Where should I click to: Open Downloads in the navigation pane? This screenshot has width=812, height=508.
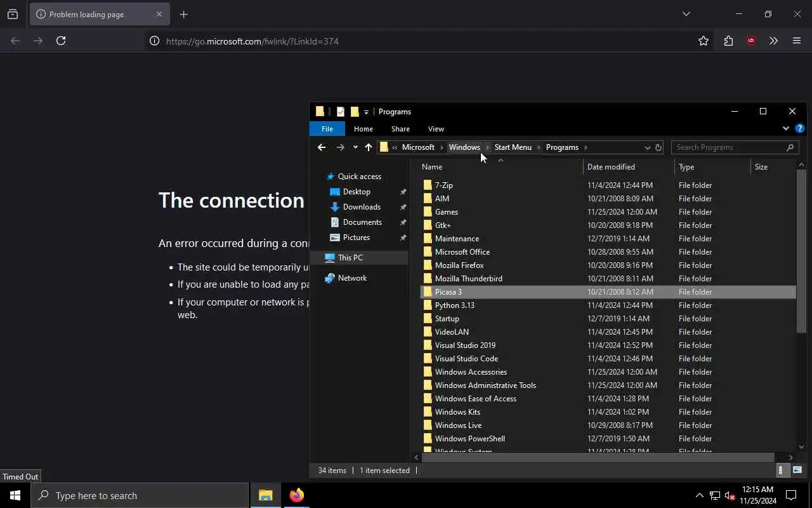pyautogui.click(x=362, y=207)
